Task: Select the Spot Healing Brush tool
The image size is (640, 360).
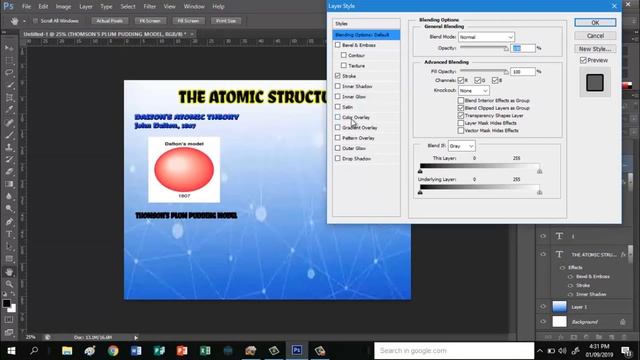Action: click(x=9, y=122)
